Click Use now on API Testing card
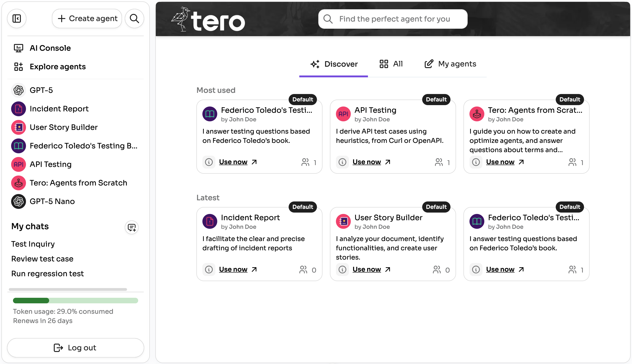 click(x=367, y=162)
